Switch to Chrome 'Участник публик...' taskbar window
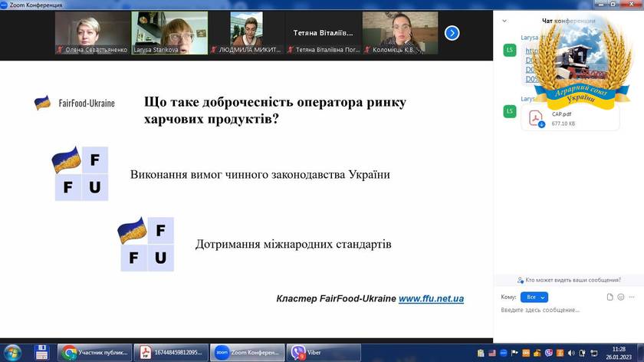This screenshot has width=644, height=362. point(94,353)
